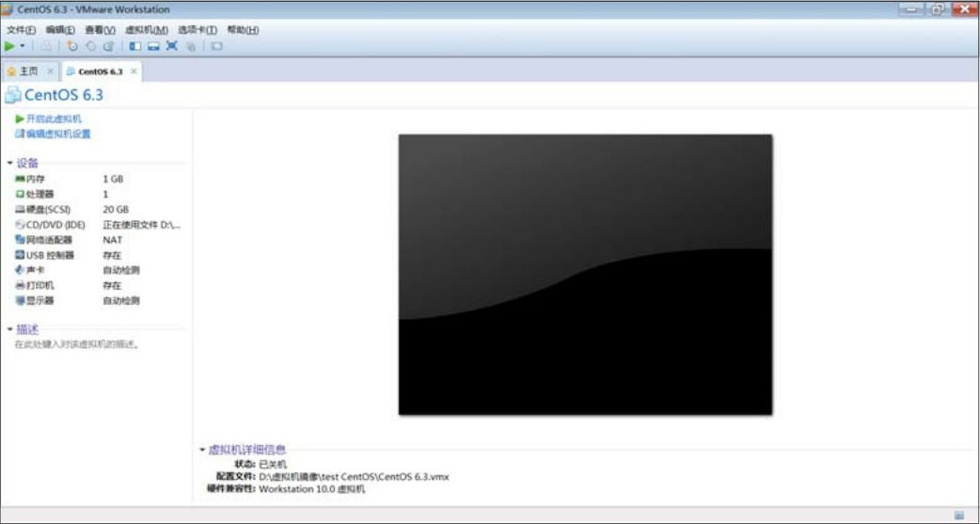
Task: Select the 正在使用文件 D:\... CD/DVD value
Action: click(x=142, y=225)
